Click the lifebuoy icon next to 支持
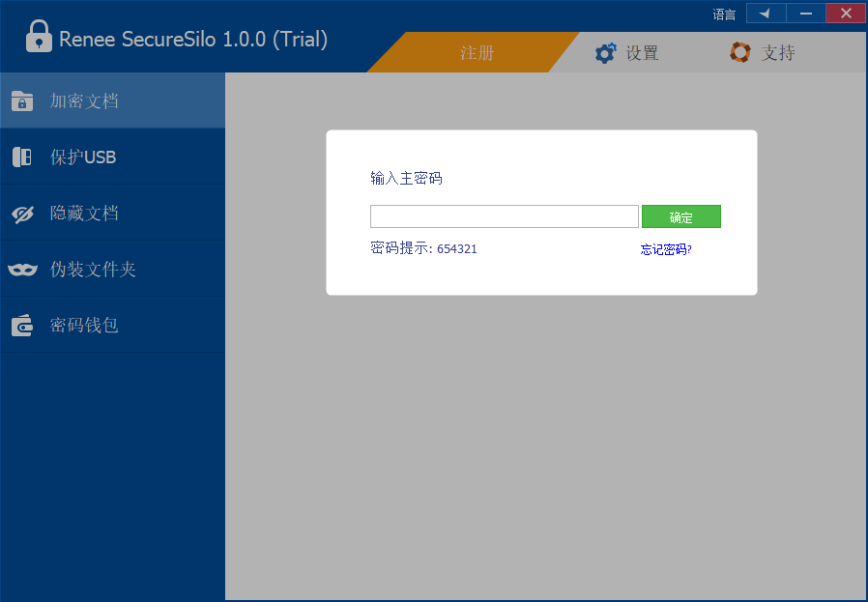 point(740,52)
